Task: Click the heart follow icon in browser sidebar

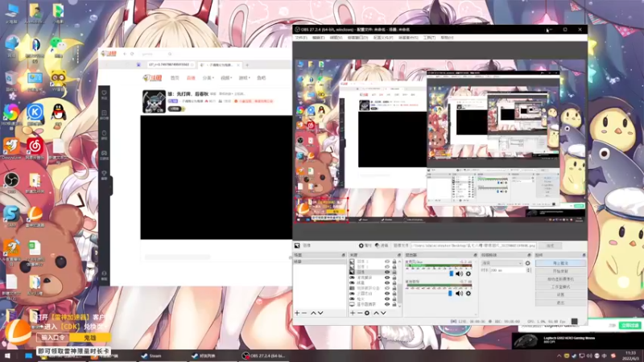Action: click(104, 93)
